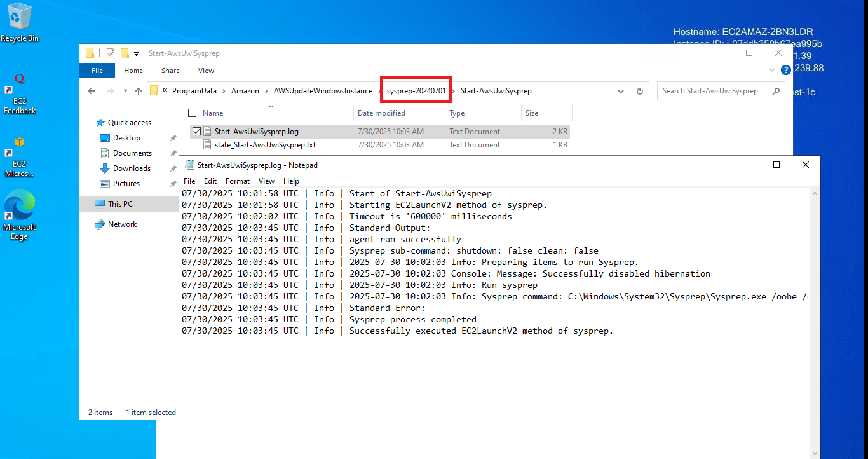This screenshot has width=868, height=459.
Task: Click Forward arrow in File Explorer
Action: [109, 91]
